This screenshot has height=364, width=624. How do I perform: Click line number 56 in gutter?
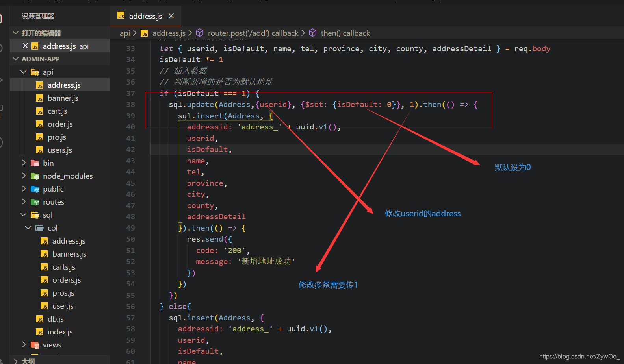coord(130,307)
